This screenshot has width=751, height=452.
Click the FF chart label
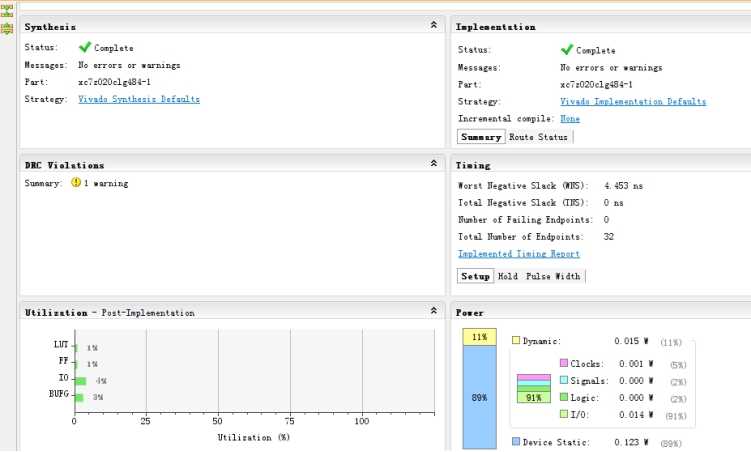point(63,361)
